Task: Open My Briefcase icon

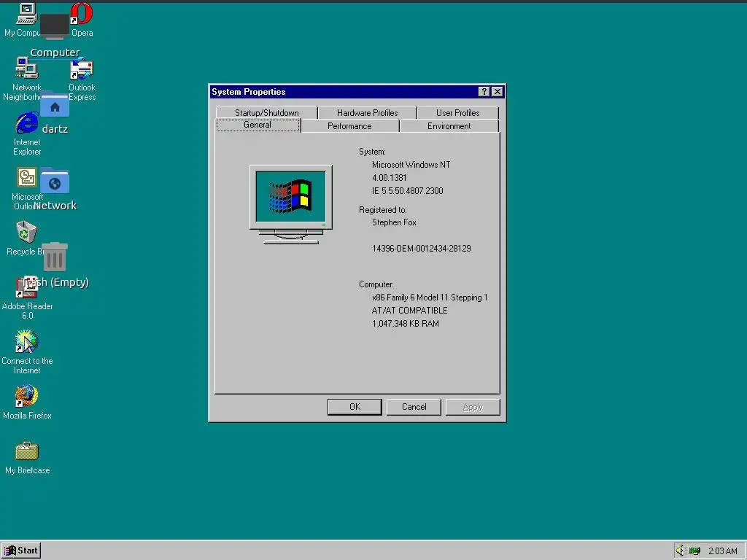Action: [27, 451]
